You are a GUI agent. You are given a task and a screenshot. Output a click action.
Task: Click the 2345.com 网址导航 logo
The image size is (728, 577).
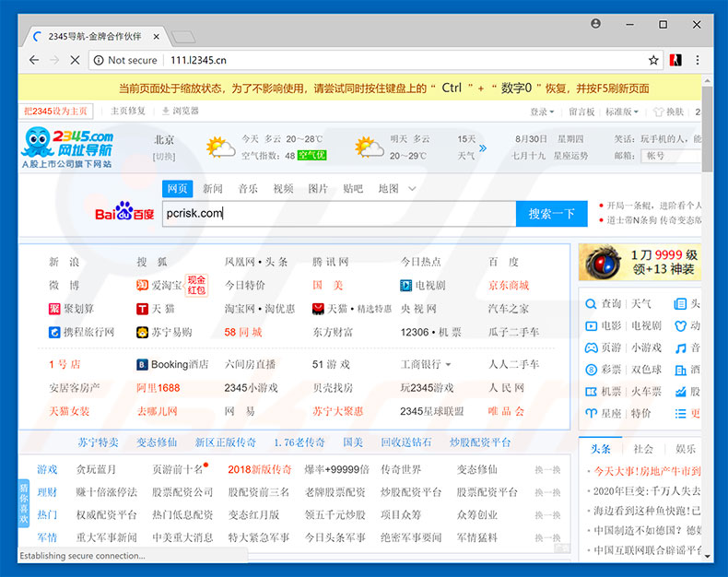click(x=67, y=147)
